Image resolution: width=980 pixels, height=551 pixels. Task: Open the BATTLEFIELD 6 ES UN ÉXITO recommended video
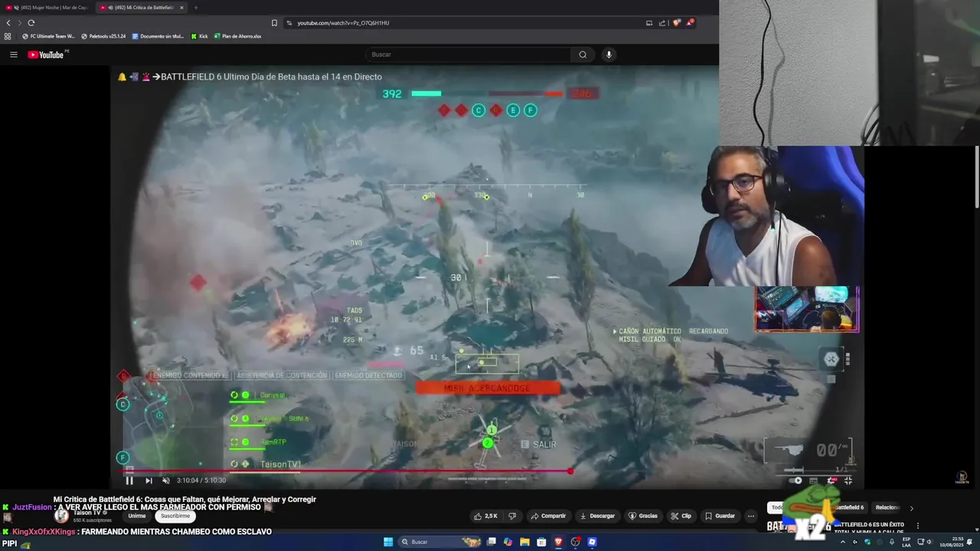click(x=869, y=527)
